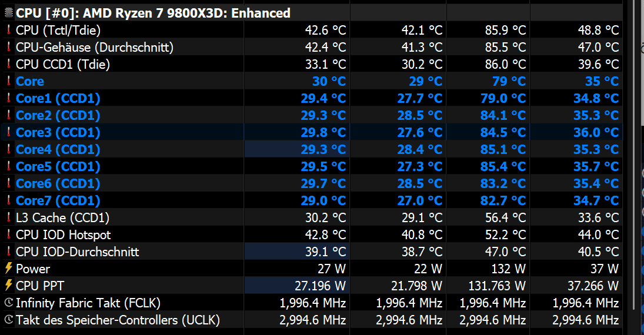Click thermometer icon beside Core3 (CCD1)
The height and width of the screenshot is (335, 644).
click(x=8, y=132)
